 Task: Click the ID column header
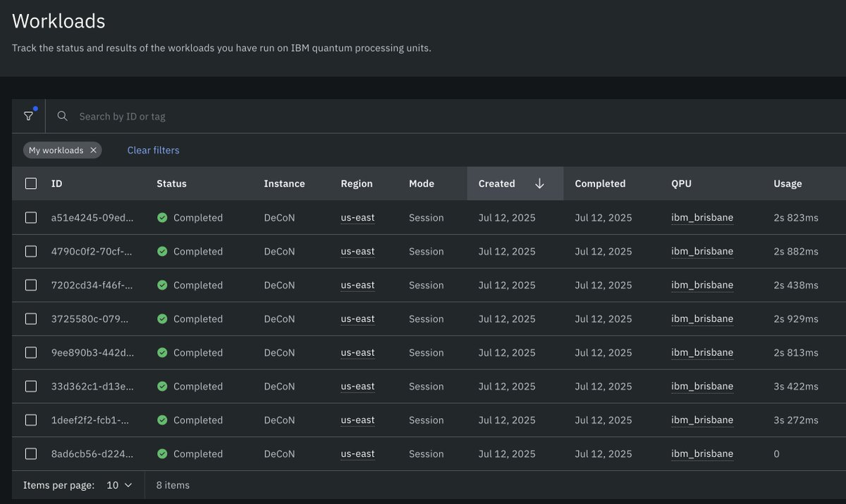(56, 183)
